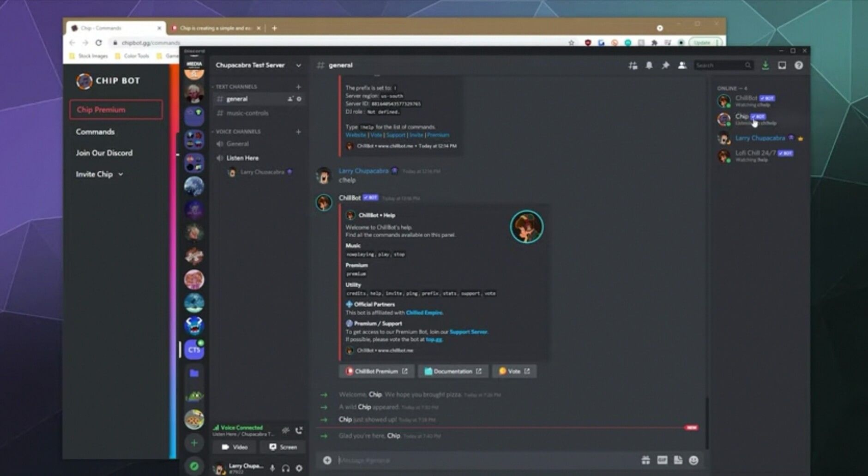Open the Chilled Empire link
The height and width of the screenshot is (476, 868).
coord(424,313)
